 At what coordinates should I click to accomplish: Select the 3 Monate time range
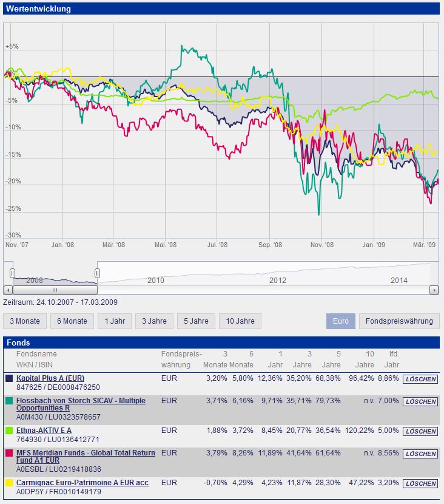(24, 321)
